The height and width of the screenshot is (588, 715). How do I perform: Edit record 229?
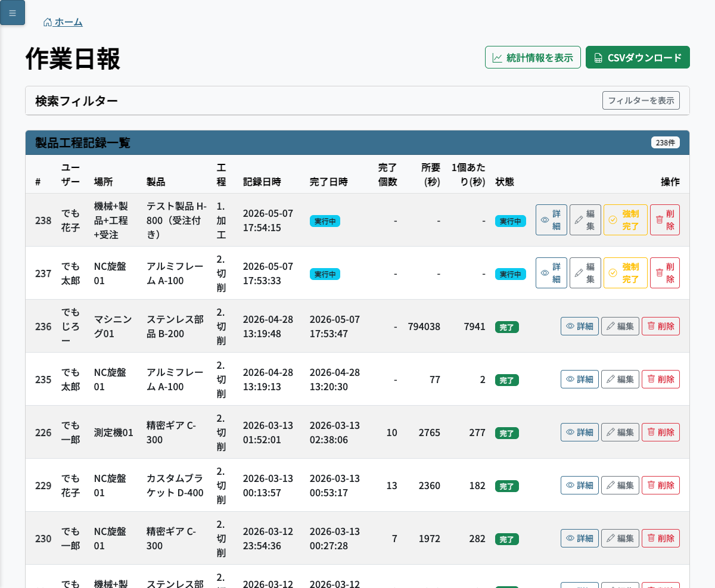tap(620, 485)
